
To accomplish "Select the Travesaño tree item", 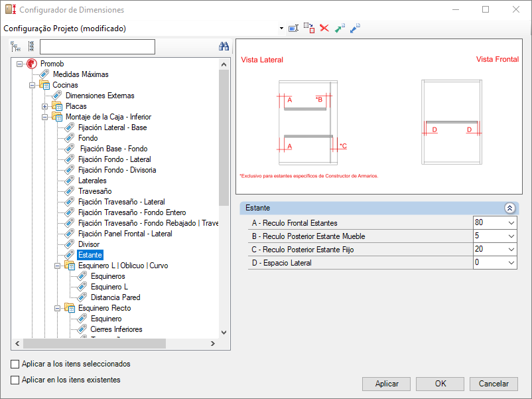I will coord(95,191).
